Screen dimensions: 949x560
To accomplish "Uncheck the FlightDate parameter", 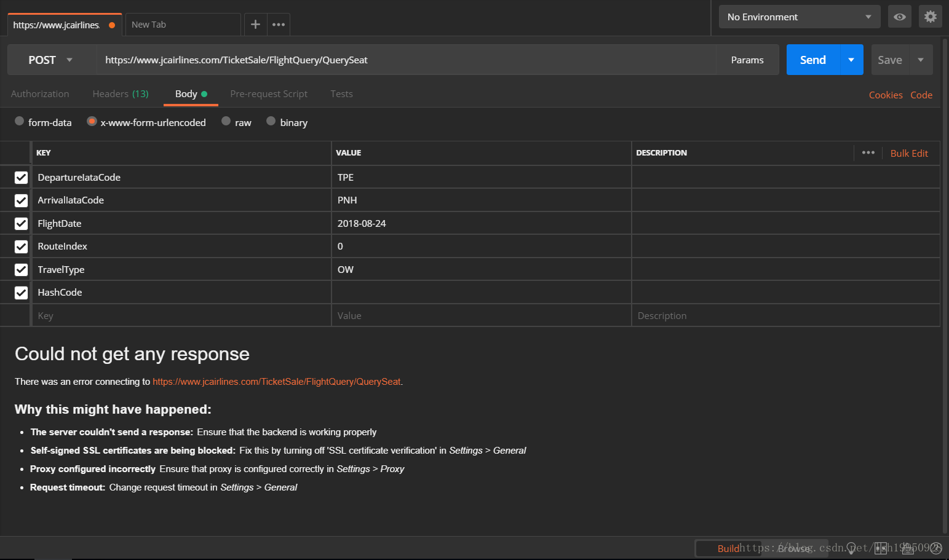I will click(21, 224).
